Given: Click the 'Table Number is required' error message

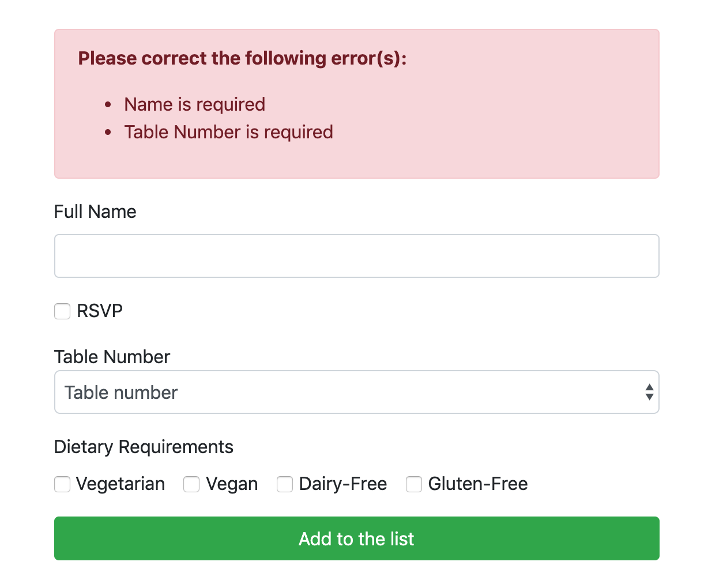Looking at the screenshot, I should (229, 132).
